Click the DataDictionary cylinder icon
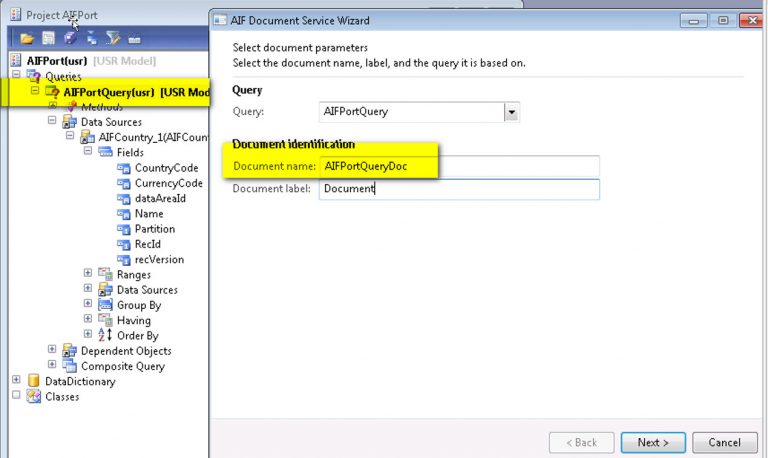This screenshot has width=768, height=458. point(33,381)
